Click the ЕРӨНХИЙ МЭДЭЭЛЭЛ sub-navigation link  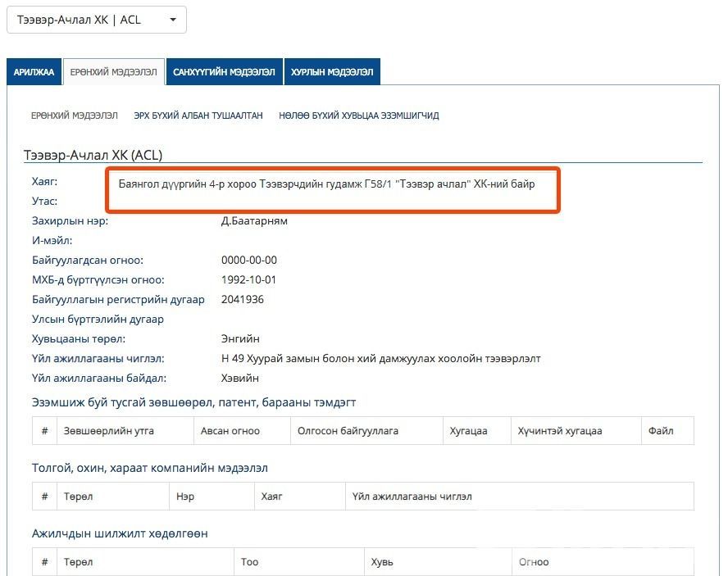(75, 116)
